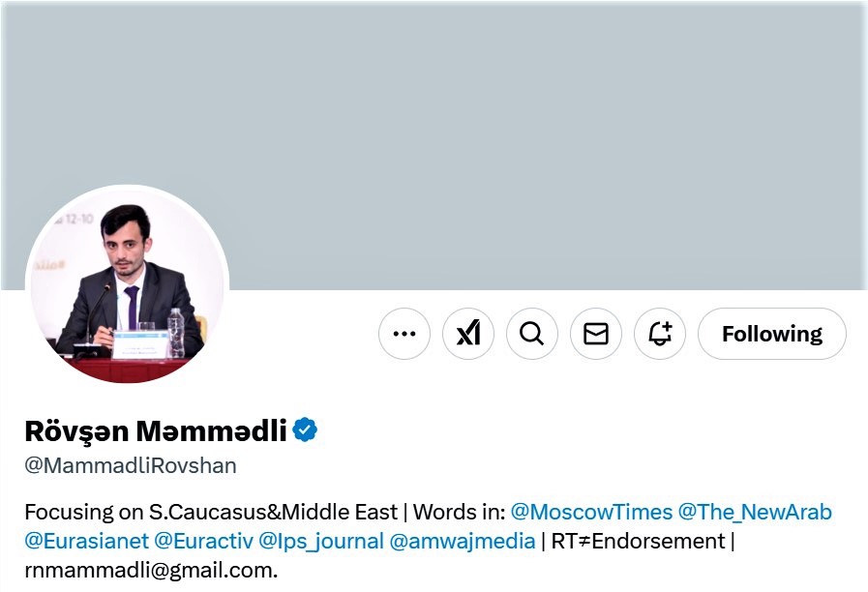
Task: Select the display name Rövşən Məmmədli
Action: 156,431
